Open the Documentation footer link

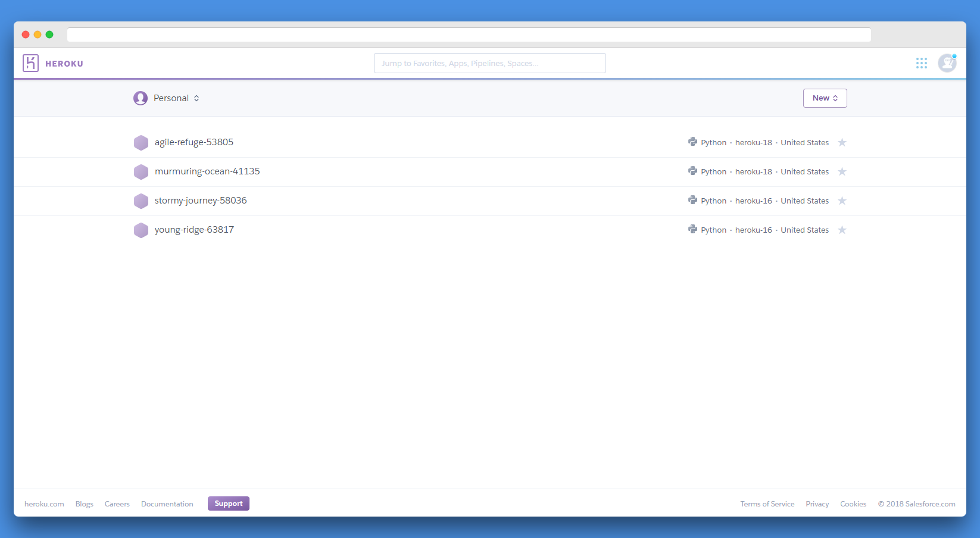(167, 504)
